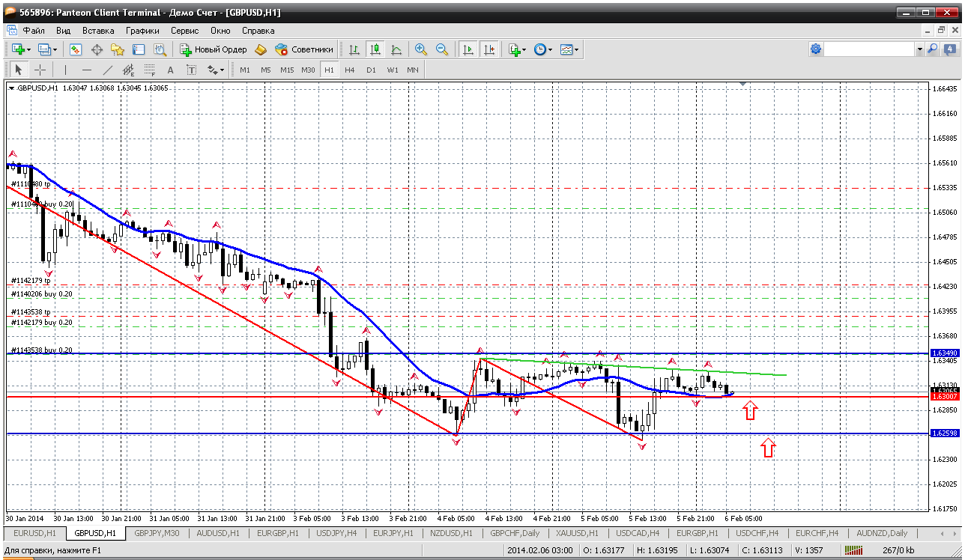Open the Navigator panel star-folder icon
Viewport: 965px width, 560px height.
(118, 49)
